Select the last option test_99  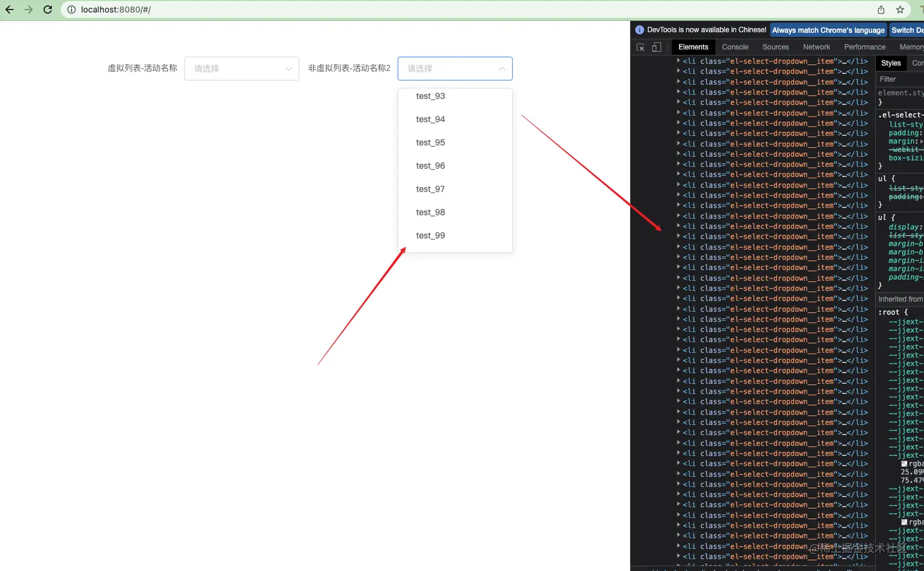tap(455, 235)
